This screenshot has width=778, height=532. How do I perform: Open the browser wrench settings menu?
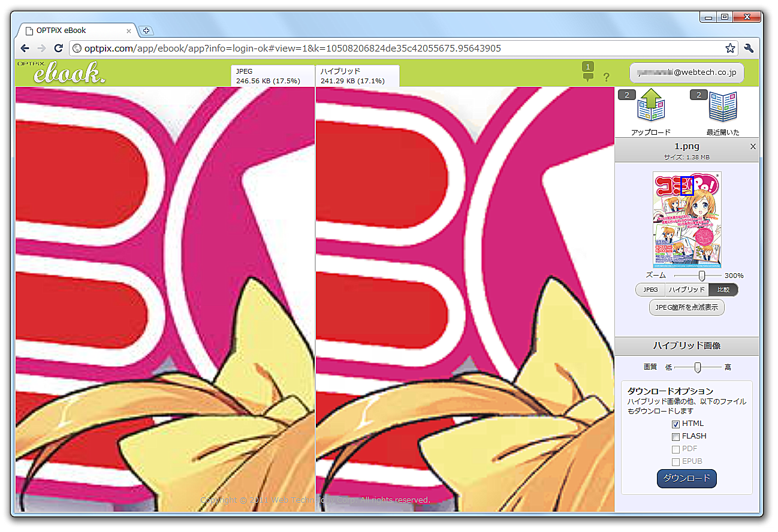[x=749, y=48]
